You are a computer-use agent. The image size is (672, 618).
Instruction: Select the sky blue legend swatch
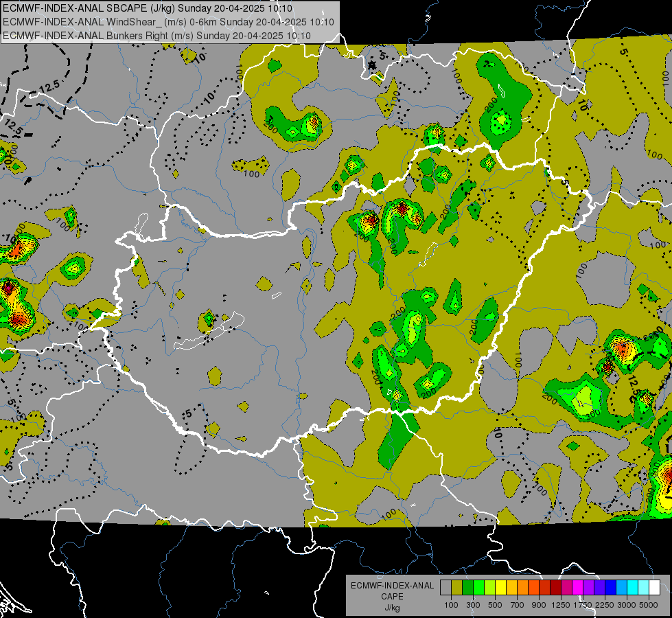pos(621,587)
